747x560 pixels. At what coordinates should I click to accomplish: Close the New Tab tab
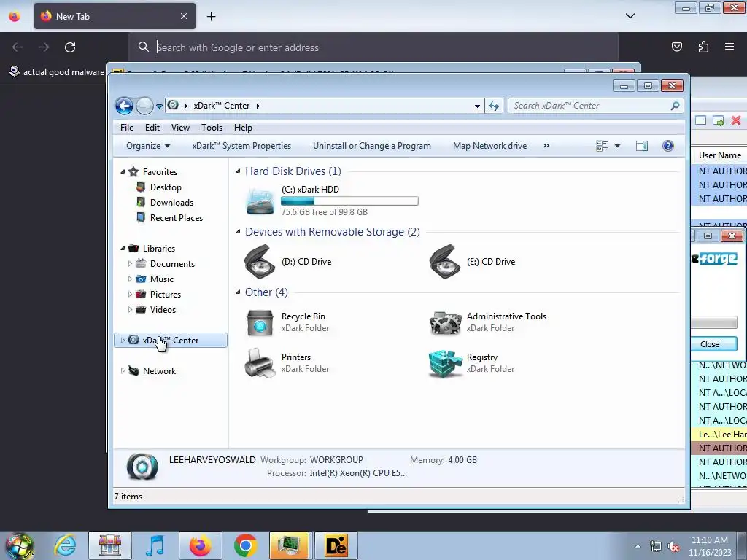[184, 16]
